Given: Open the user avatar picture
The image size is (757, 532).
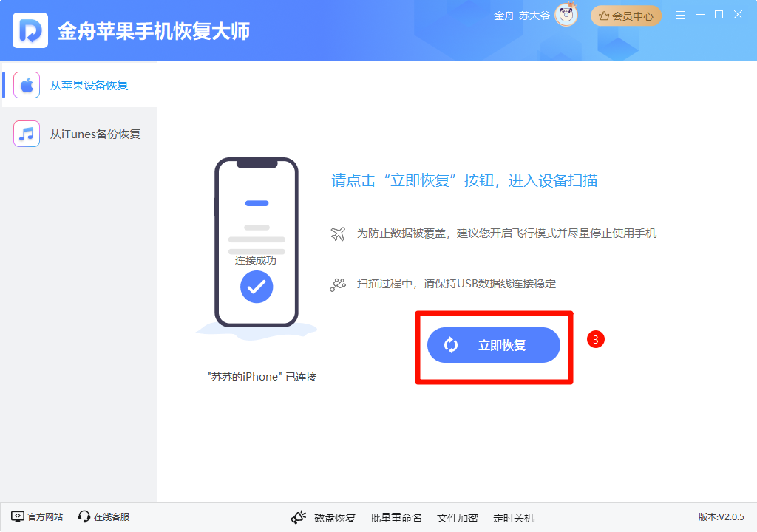Looking at the screenshot, I should tap(566, 16).
